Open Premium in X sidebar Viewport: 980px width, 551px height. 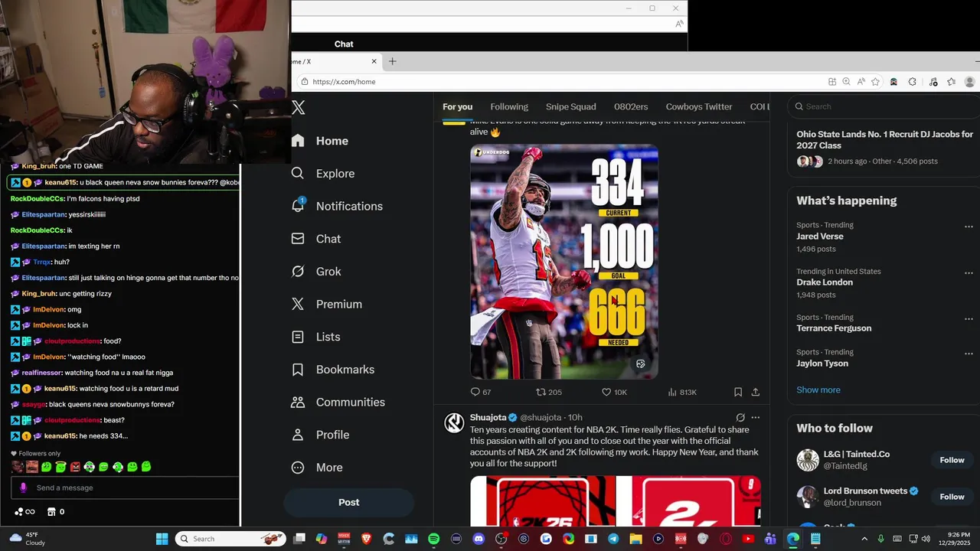(326, 304)
